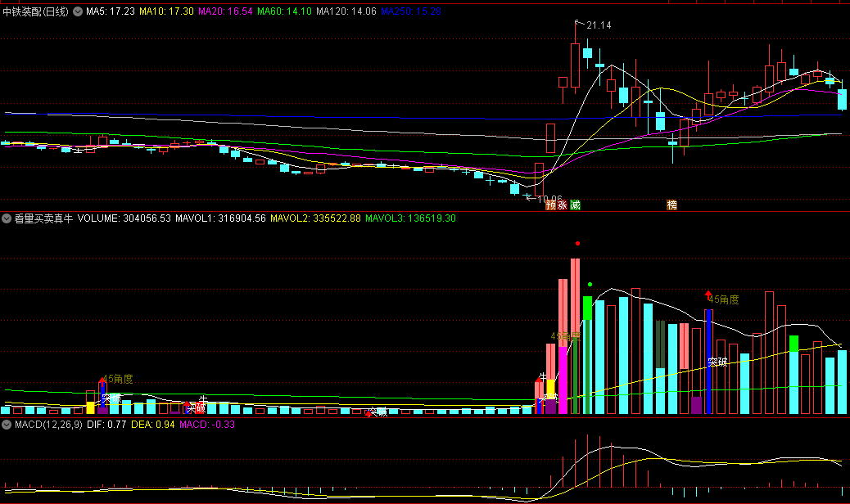Screen dimensions: 850x504
Task: Click the orange 预 forecast marker
Action: coord(551,205)
